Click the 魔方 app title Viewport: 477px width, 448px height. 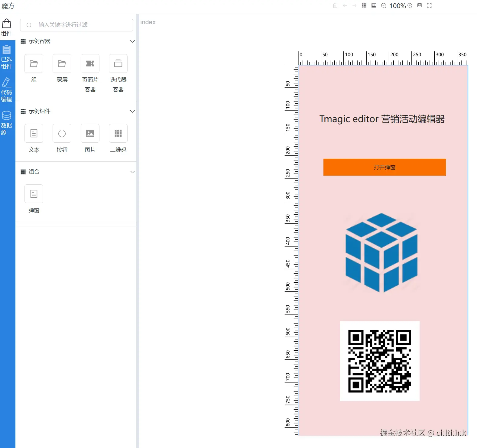click(x=8, y=6)
